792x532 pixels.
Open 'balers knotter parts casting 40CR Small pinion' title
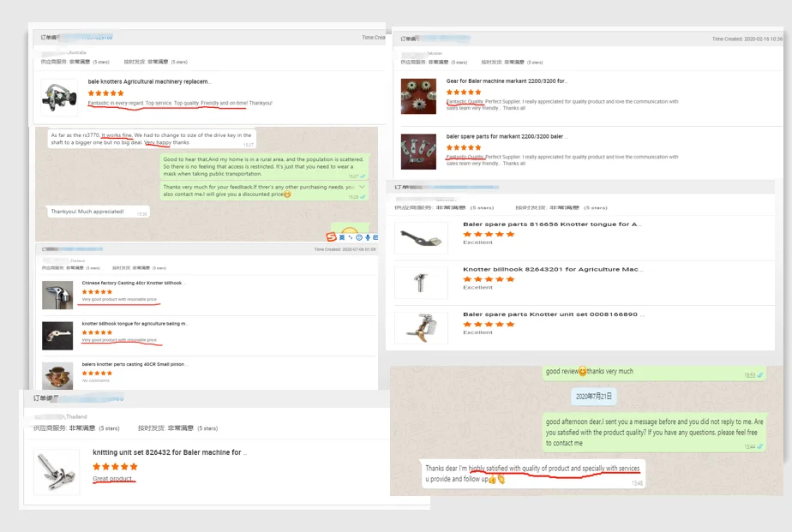(x=134, y=364)
